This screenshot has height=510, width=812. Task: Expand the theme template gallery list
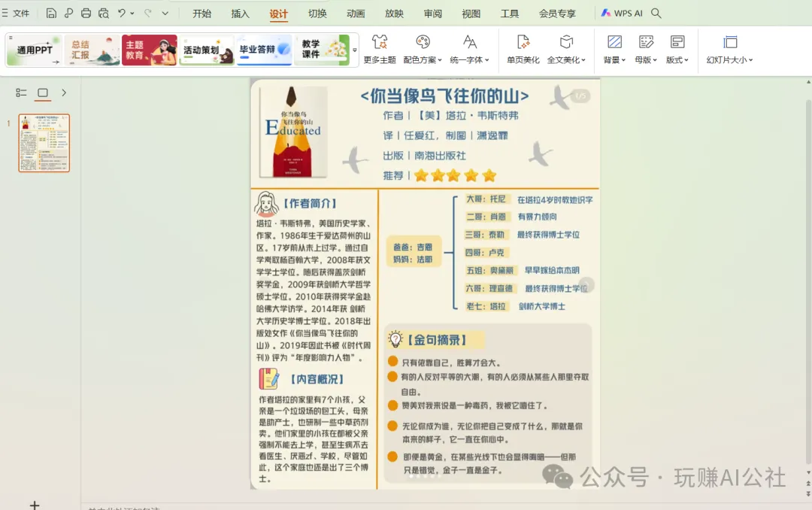(355, 50)
